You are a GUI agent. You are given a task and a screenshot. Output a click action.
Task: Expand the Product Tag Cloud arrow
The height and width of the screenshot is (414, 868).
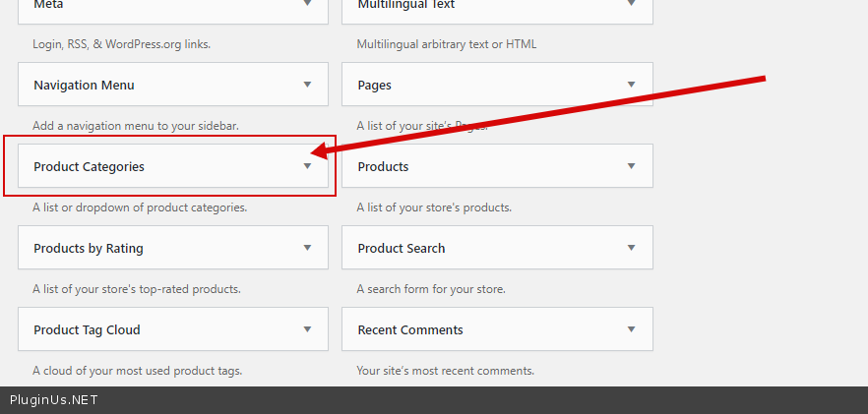(307, 329)
